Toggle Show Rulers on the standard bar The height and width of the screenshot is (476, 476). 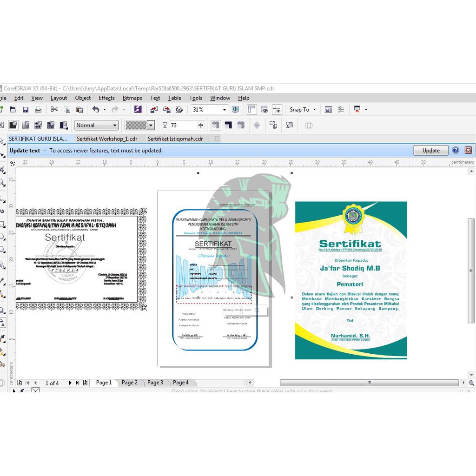(x=251, y=109)
